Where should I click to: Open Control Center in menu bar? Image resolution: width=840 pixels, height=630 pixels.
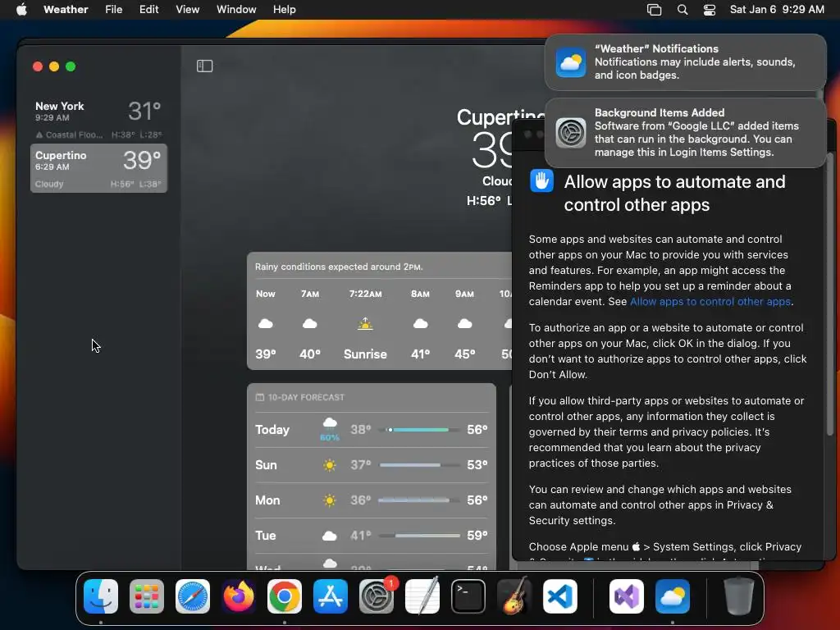[710, 10]
